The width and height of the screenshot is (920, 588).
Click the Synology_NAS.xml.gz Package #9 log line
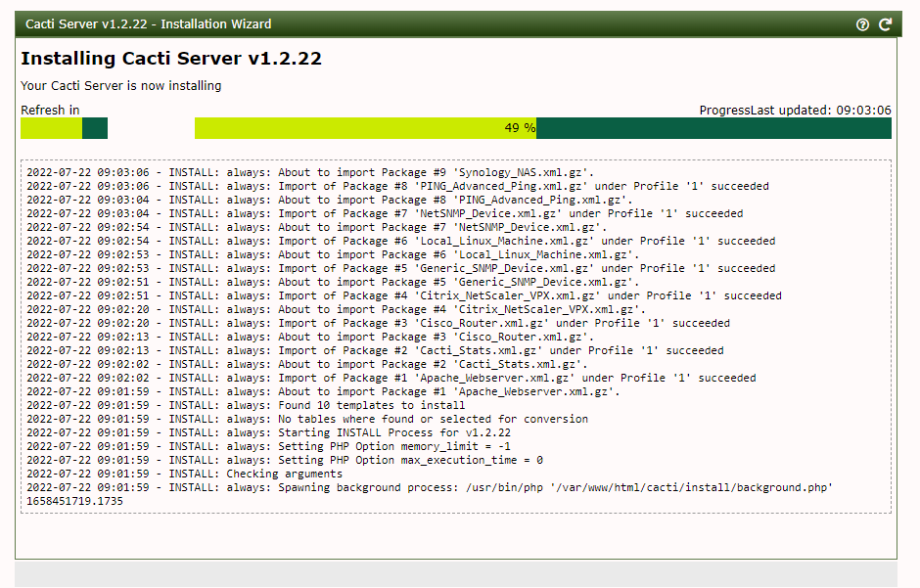(x=310, y=172)
